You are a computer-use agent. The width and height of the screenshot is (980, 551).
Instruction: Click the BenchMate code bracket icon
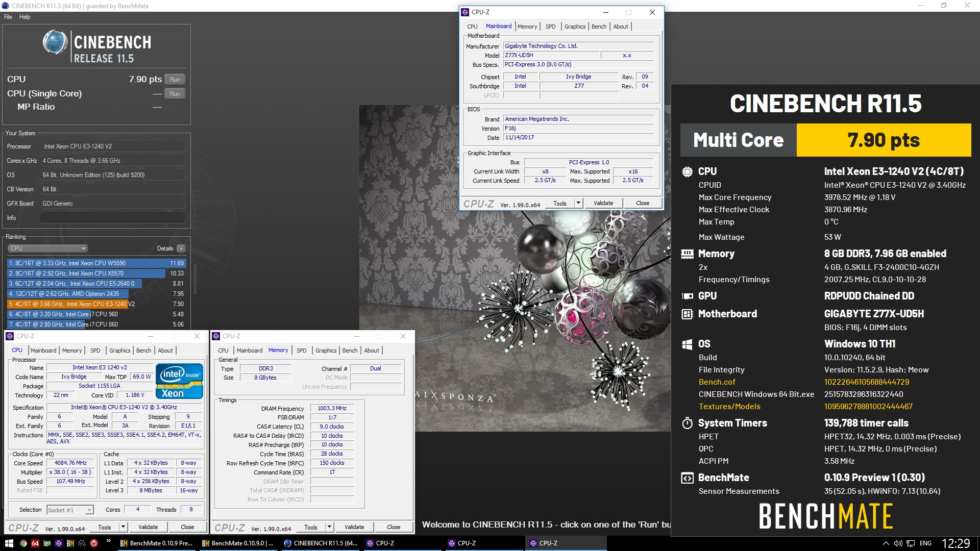click(688, 478)
